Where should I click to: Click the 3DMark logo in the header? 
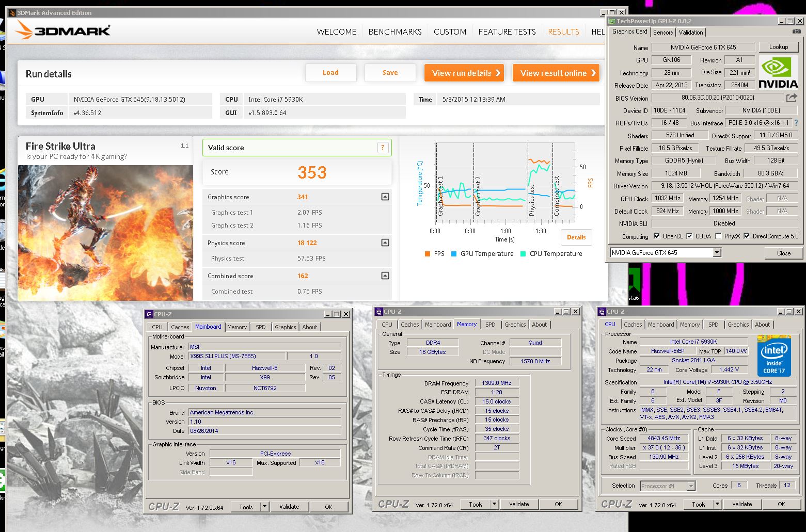click(x=63, y=31)
